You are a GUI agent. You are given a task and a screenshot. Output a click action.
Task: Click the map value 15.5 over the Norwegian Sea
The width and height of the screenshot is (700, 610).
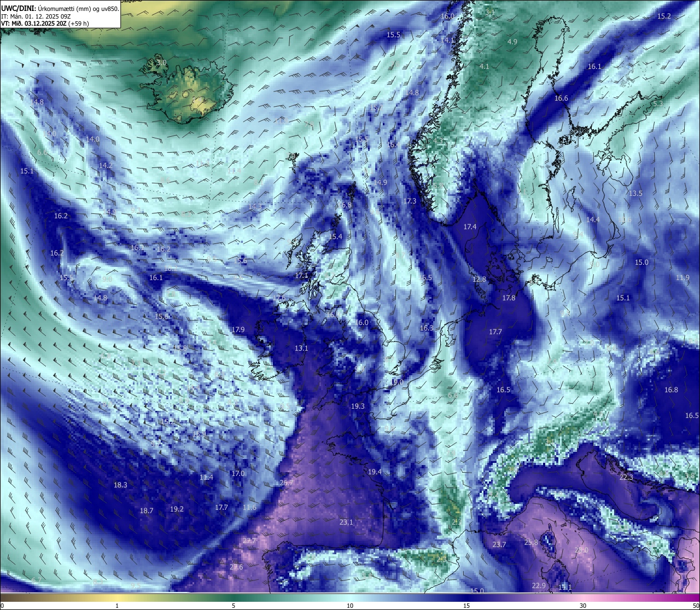[x=393, y=35]
